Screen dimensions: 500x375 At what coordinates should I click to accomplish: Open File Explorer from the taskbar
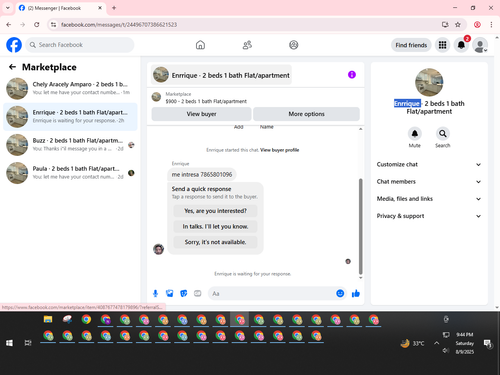[x=48, y=319]
